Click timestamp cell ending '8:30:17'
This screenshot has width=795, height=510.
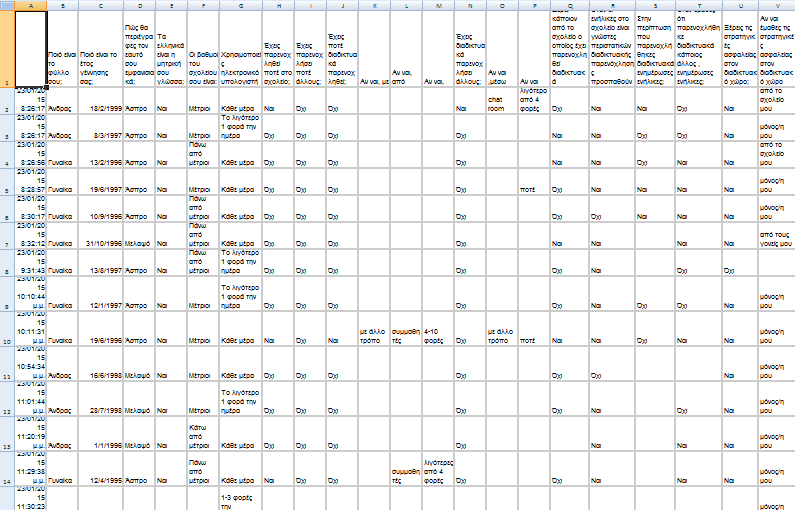(x=31, y=208)
